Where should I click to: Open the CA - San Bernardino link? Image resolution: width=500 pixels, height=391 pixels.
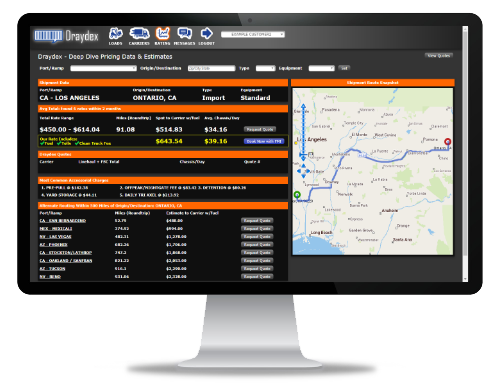pos(63,221)
